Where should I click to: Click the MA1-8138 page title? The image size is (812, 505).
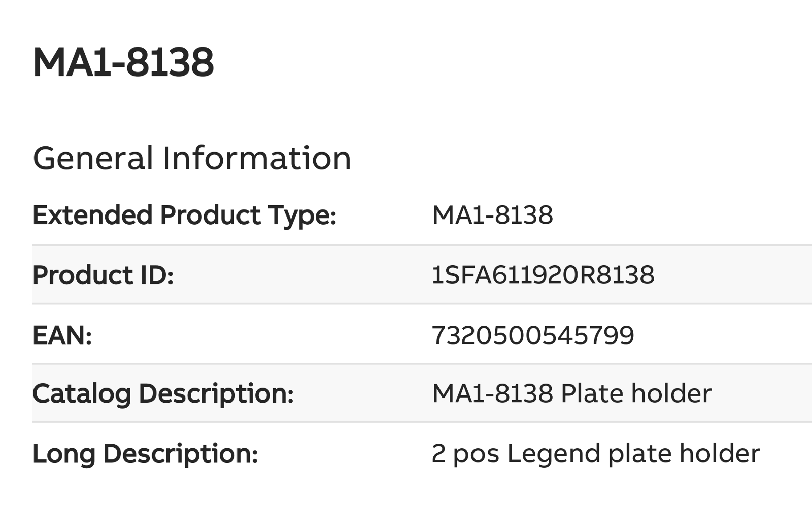click(123, 62)
